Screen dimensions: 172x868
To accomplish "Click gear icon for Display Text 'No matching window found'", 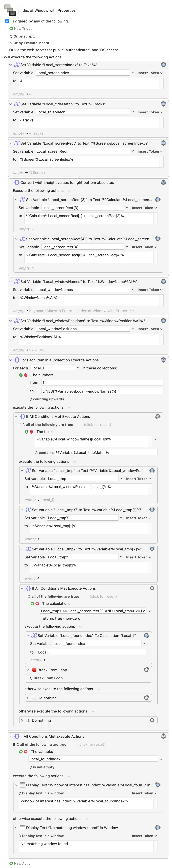I will click(x=157, y=828).
